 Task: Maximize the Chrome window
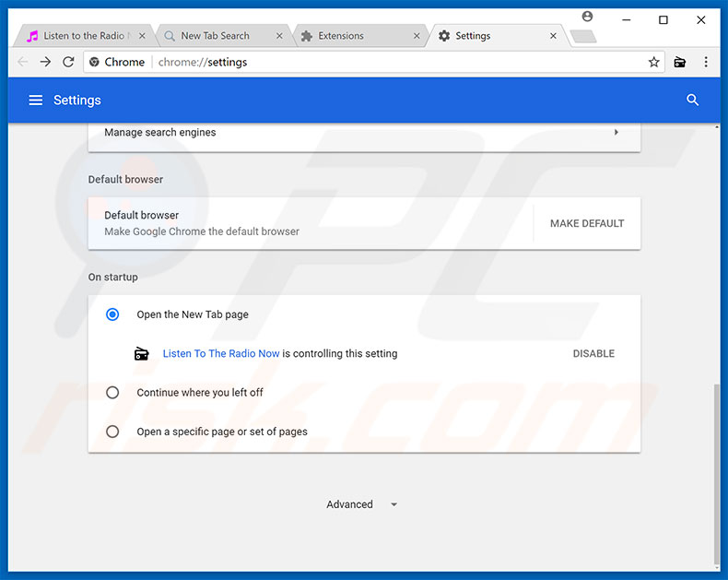coord(663,20)
